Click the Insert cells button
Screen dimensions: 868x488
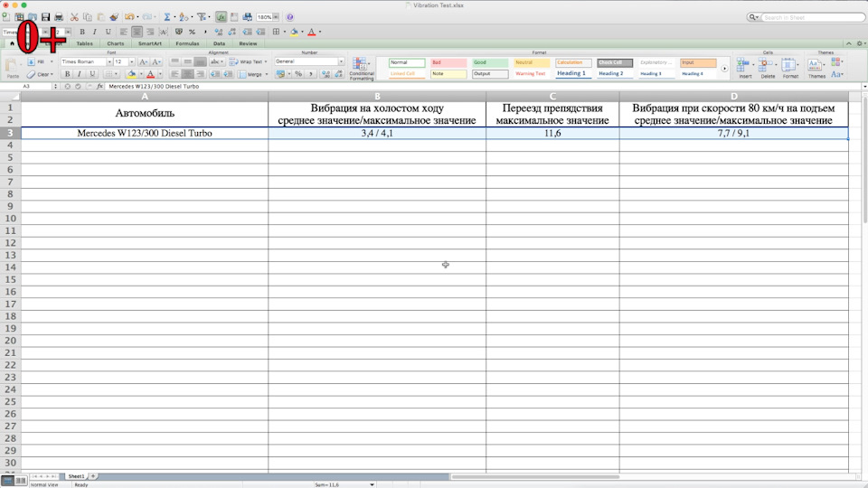click(x=745, y=69)
